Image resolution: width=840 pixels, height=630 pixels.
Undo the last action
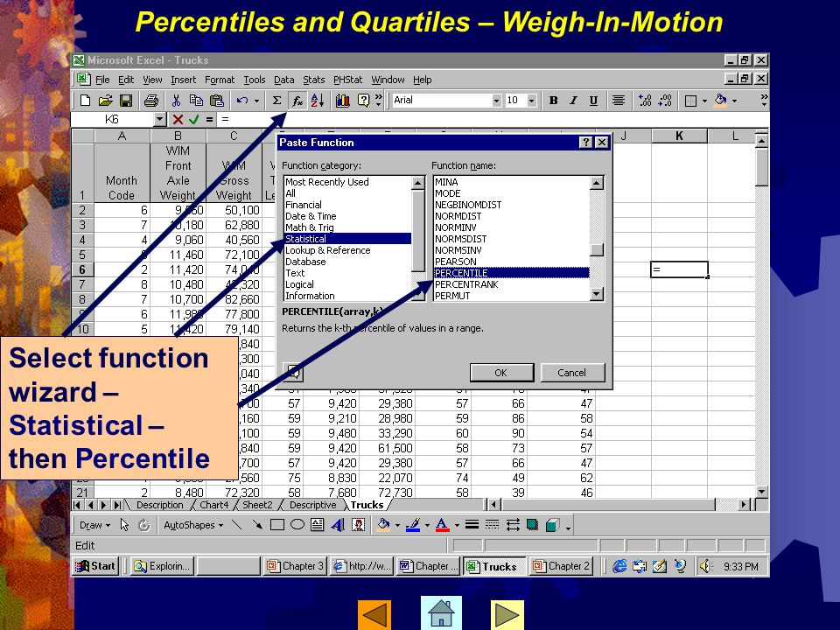pos(242,100)
